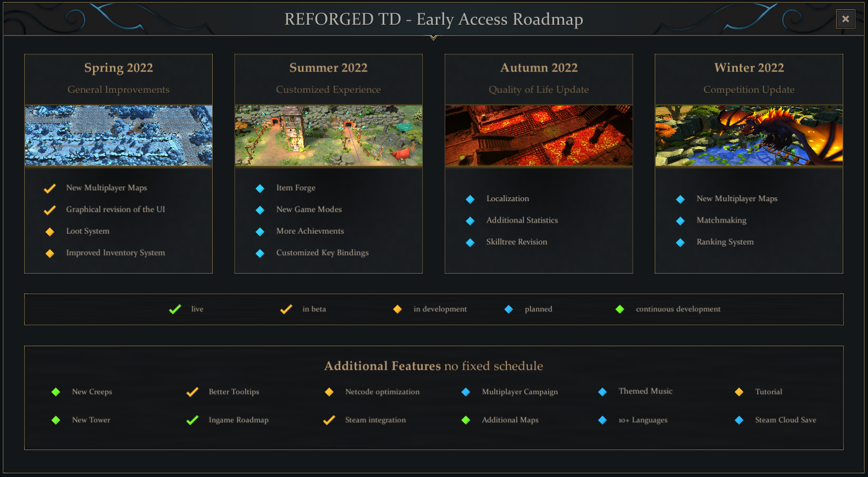The image size is (868, 477).
Task: Click the blue diamond beside Matchmaking
Action: (x=681, y=221)
